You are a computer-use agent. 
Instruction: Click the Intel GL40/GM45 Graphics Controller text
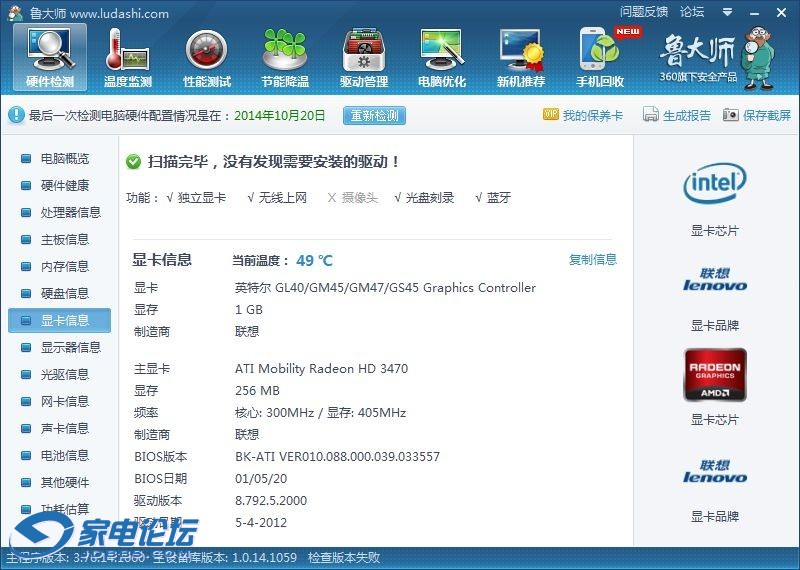[x=385, y=288]
